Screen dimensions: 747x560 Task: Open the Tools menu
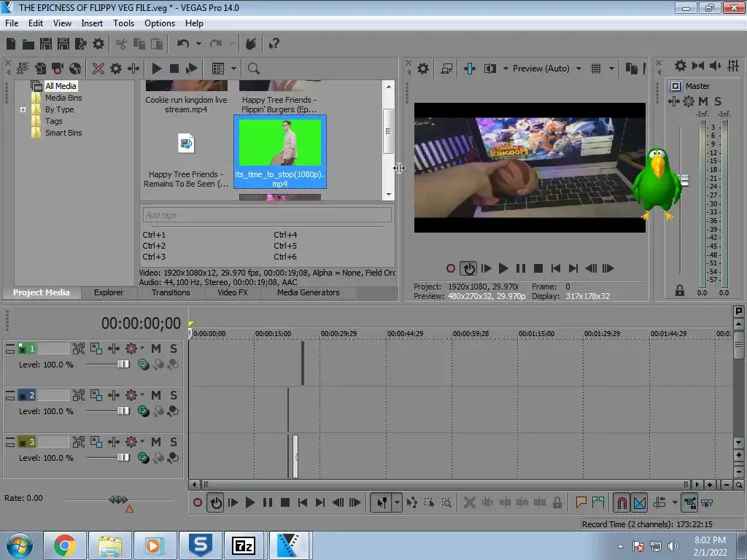tap(123, 23)
